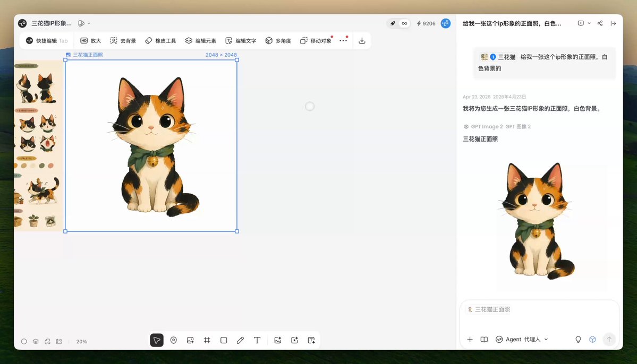Open the 编辑文字 edit text tool
Image resolution: width=637 pixels, height=364 pixels.
241,40
